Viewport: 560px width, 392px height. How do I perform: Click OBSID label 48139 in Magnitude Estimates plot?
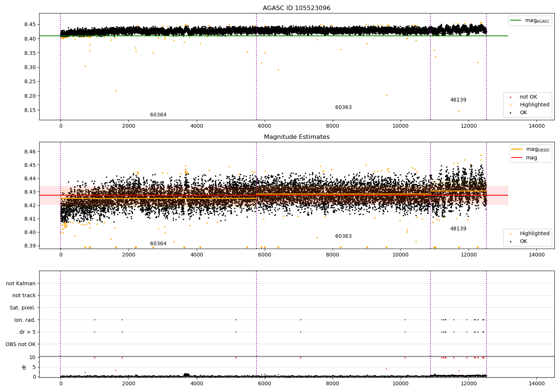458,229
